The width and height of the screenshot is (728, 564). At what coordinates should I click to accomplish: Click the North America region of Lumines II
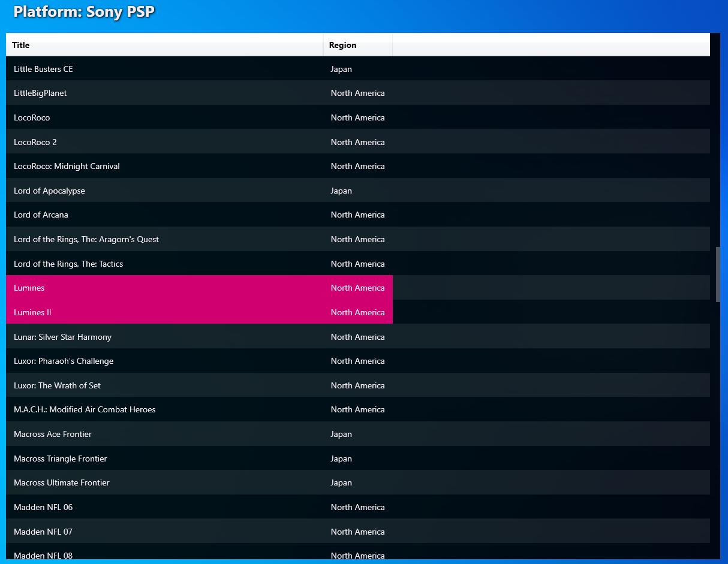pos(357,312)
